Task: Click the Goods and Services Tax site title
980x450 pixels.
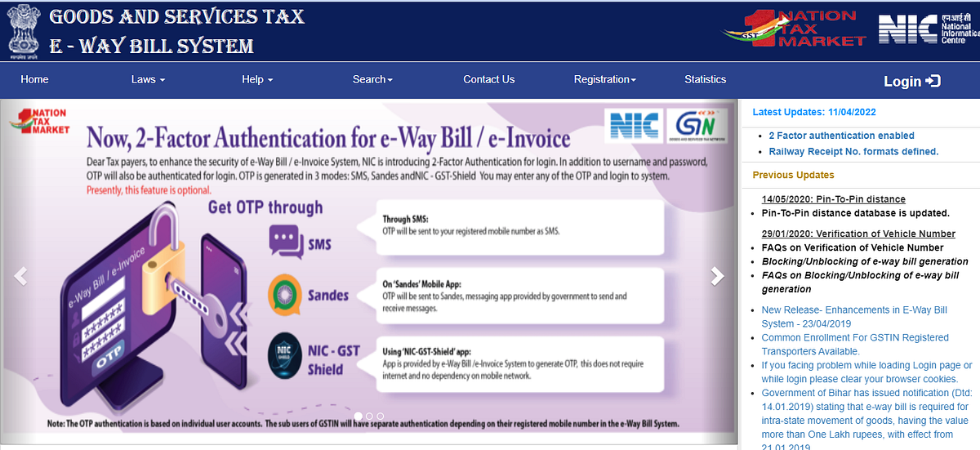Action: [177, 16]
